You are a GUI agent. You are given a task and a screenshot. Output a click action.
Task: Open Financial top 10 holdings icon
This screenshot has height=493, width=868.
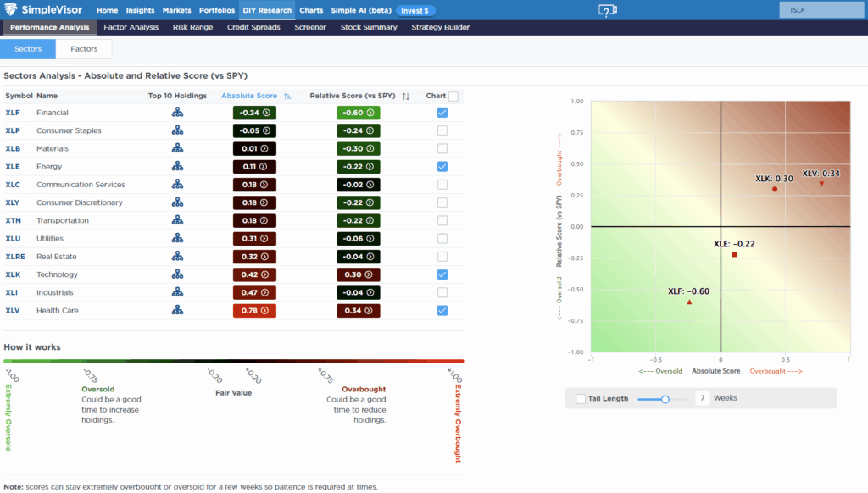[x=177, y=113]
